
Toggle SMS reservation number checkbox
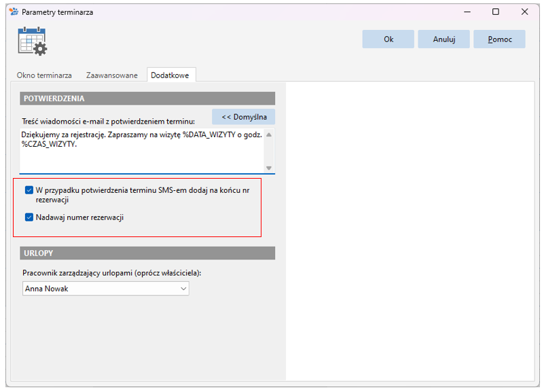point(29,190)
